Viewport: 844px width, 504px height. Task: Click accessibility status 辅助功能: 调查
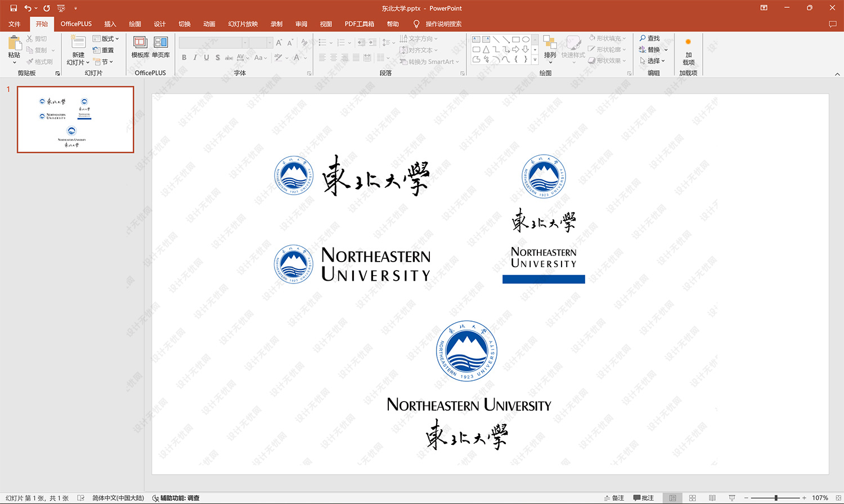coord(176,498)
